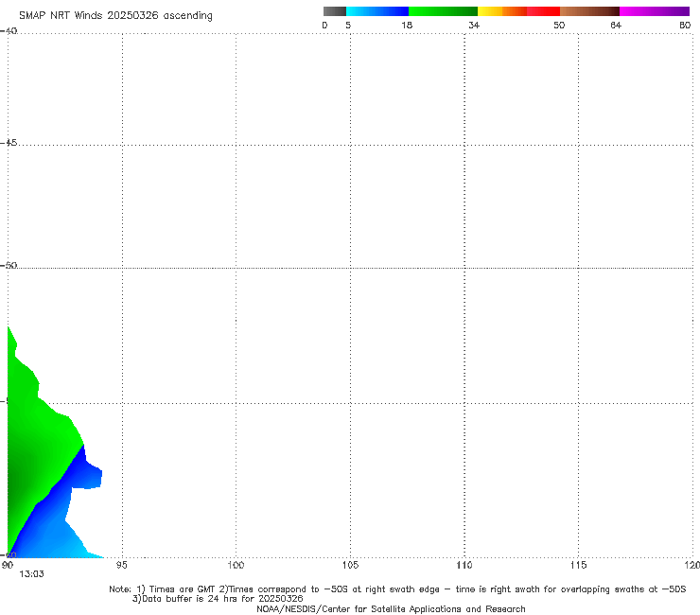Click the colorbar label '64'
This screenshot has height=615, width=700.
pyautogui.click(x=616, y=26)
